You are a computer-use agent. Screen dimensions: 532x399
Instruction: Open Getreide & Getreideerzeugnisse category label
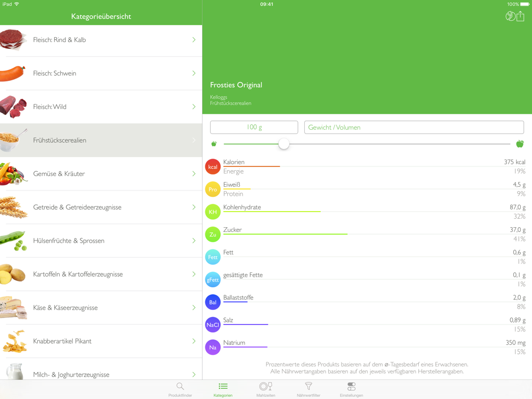click(x=77, y=207)
